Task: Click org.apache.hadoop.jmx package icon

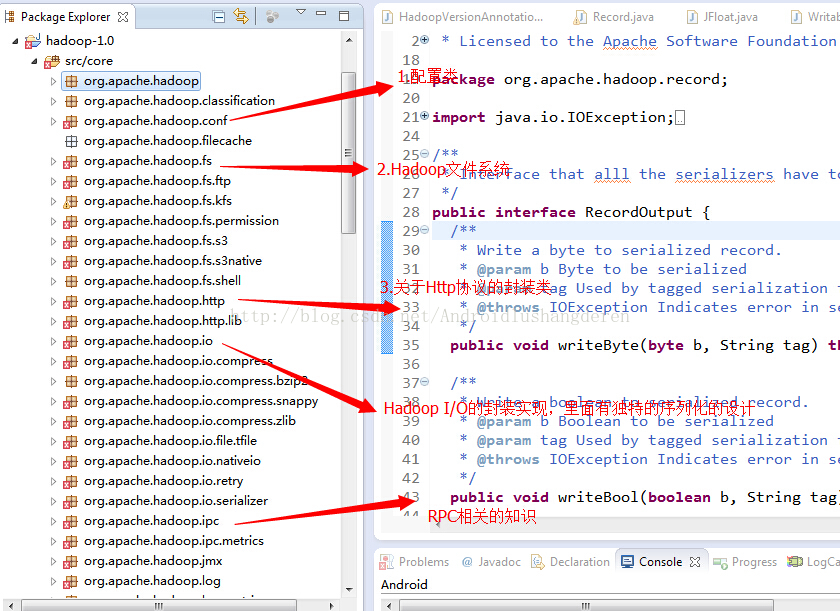Action: [x=70, y=561]
